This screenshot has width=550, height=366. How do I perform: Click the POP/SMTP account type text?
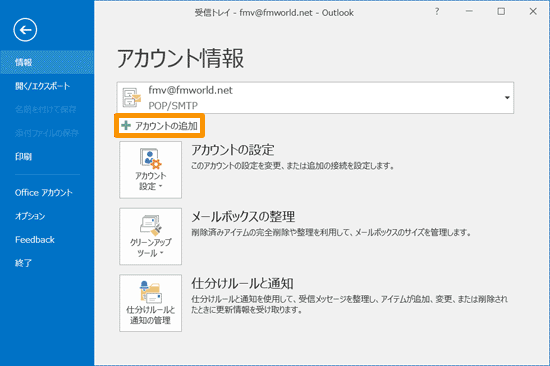[173, 106]
